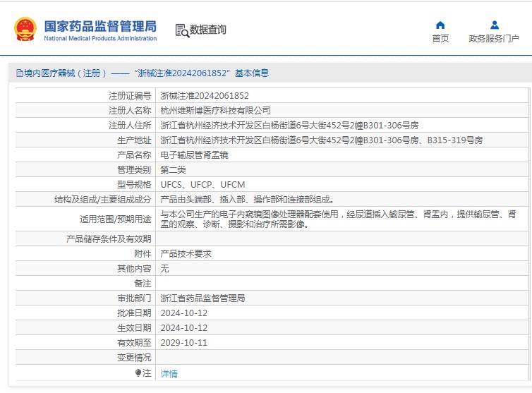Click the national emblem logo
This screenshot has width=532, height=393.
(x=25, y=30)
